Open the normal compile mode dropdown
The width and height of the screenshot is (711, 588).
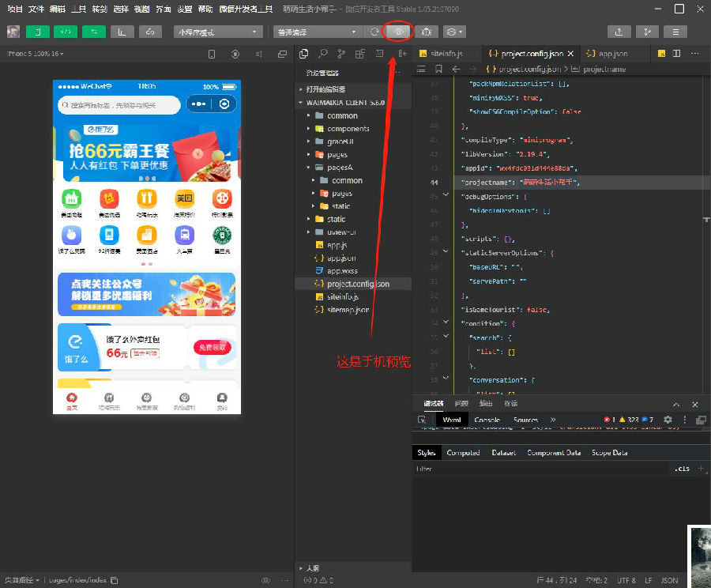[x=318, y=32]
